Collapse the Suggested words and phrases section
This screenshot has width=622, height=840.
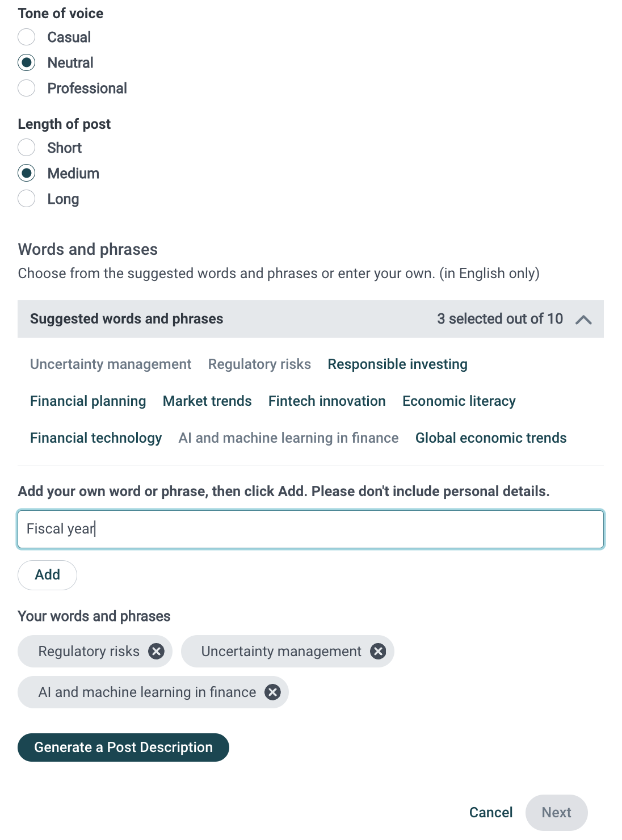click(x=583, y=319)
